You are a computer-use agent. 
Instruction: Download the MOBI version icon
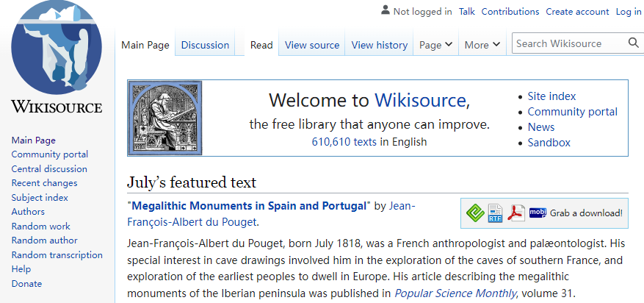538,212
